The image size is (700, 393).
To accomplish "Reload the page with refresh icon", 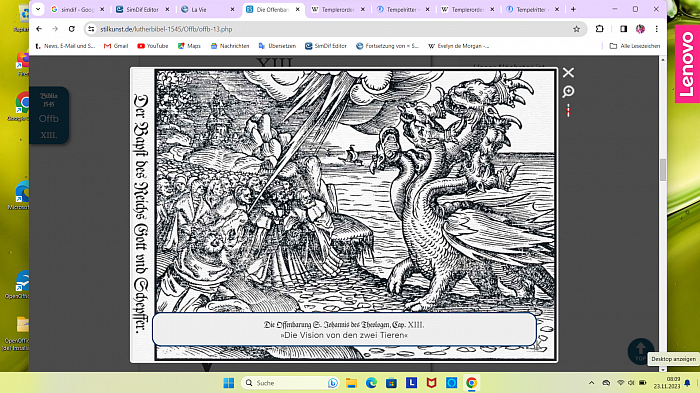I will tap(71, 29).
